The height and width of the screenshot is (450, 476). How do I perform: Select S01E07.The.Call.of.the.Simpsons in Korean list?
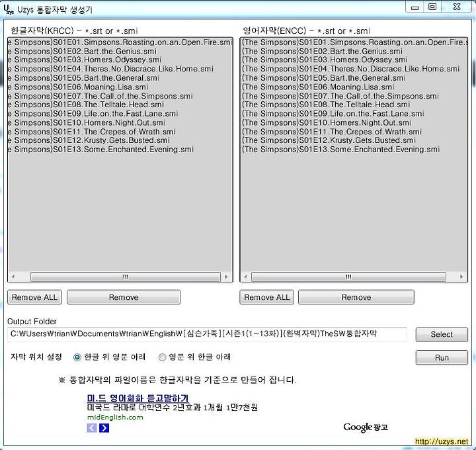(120, 96)
